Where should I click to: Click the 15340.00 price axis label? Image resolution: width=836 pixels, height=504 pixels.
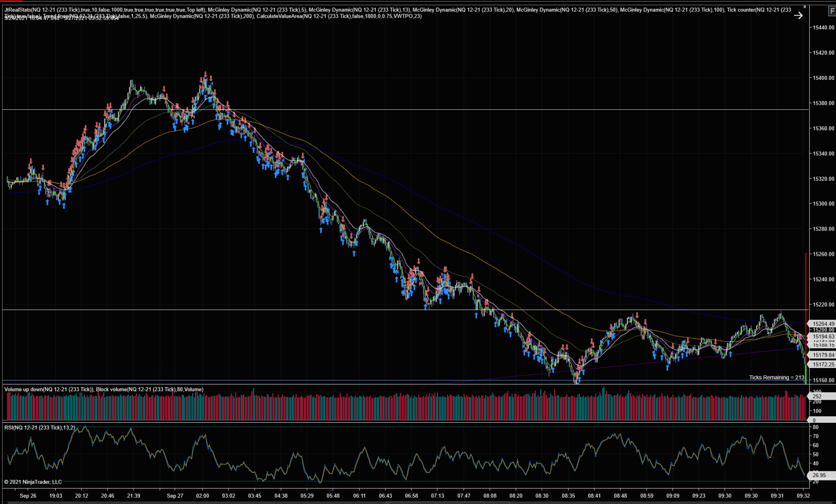[823, 154]
